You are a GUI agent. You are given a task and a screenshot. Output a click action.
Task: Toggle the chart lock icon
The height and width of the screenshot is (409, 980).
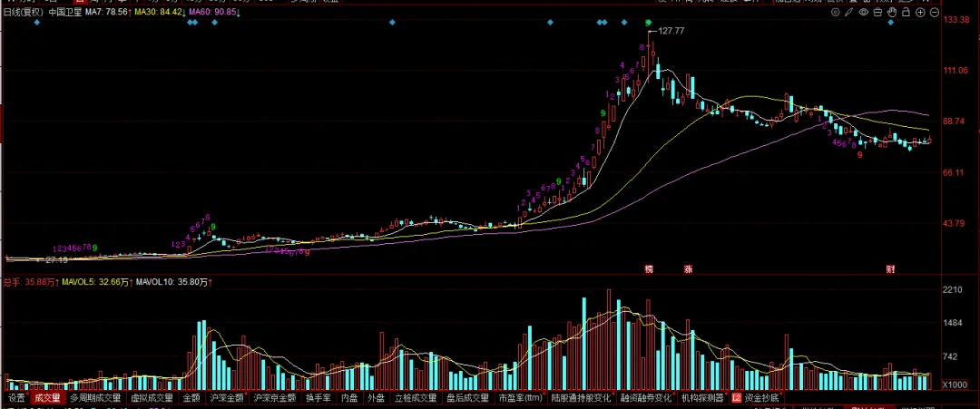pyautogui.click(x=906, y=12)
